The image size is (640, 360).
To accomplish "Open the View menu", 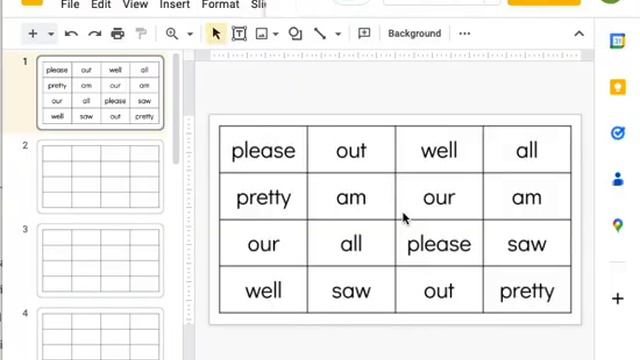I will pos(135,5).
